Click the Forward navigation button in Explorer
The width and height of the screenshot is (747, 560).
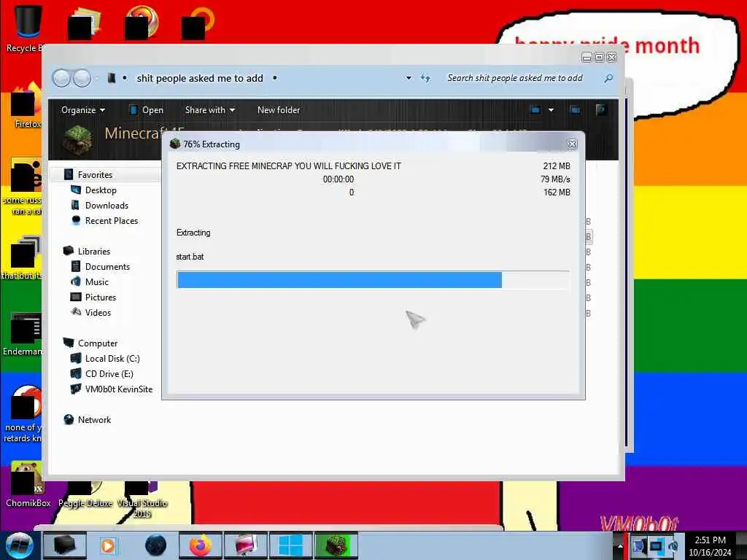click(x=82, y=78)
